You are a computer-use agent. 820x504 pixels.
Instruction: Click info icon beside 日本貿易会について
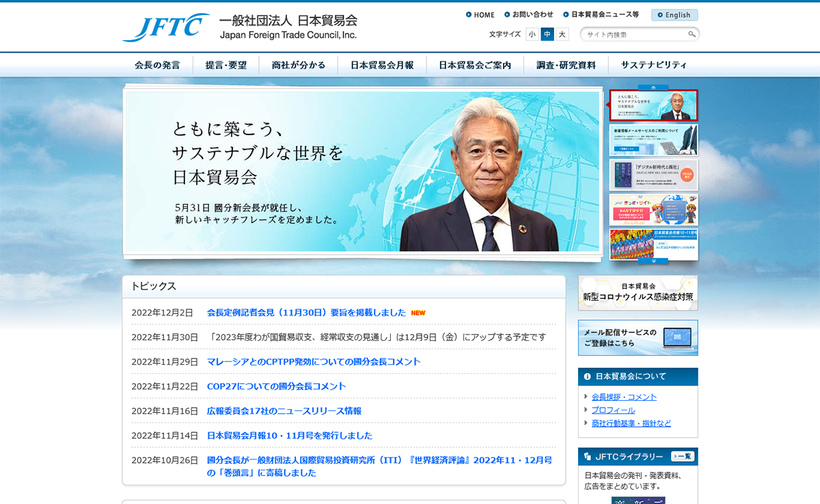587,376
